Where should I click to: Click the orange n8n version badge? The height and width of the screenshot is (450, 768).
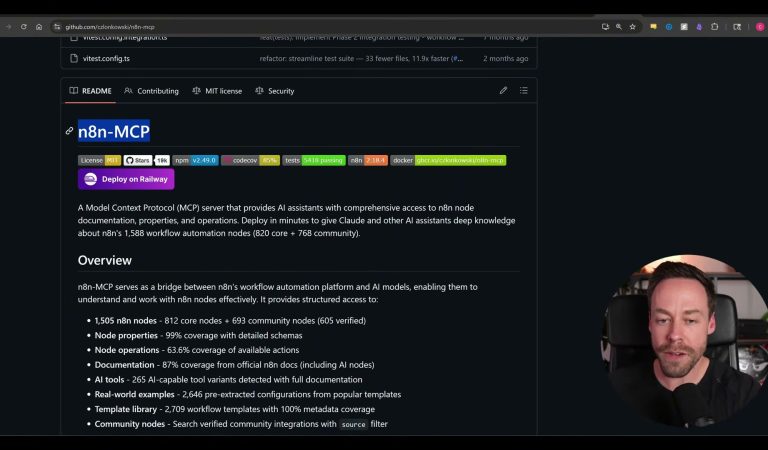pyautogui.click(x=368, y=160)
